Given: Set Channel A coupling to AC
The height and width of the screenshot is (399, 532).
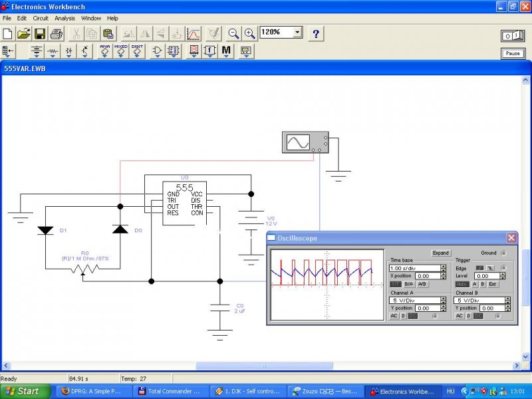Looking at the screenshot, I should (394, 316).
